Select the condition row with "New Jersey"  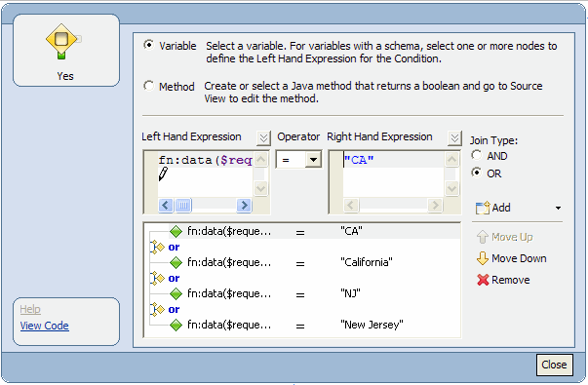tap(314, 325)
